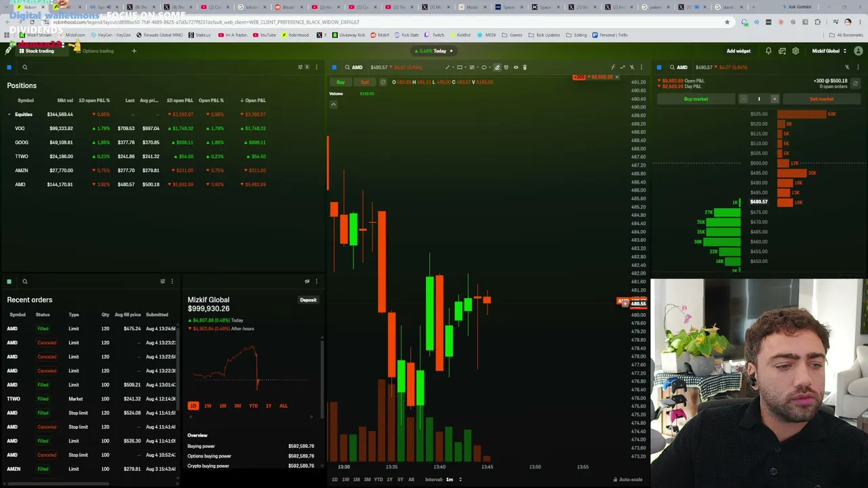Expand line tool options dropdown arrow
The height and width of the screenshot is (488, 868).
(x=453, y=67)
